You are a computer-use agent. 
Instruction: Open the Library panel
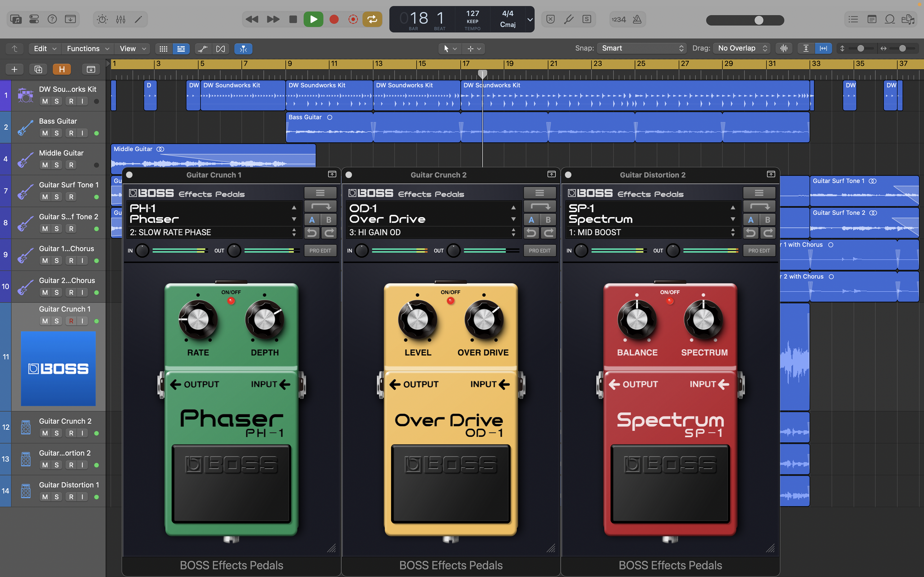(x=16, y=19)
